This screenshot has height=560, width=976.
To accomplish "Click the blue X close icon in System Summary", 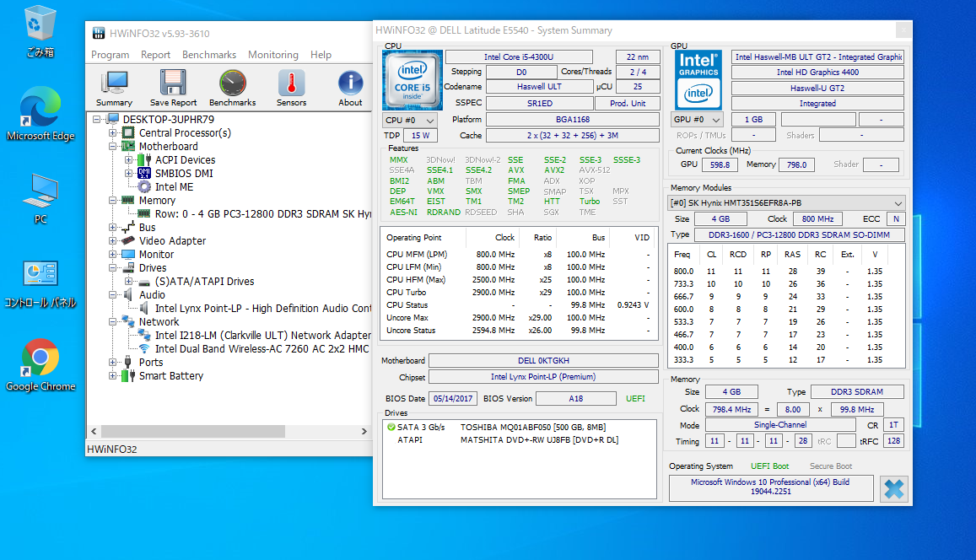I will pos(893,489).
